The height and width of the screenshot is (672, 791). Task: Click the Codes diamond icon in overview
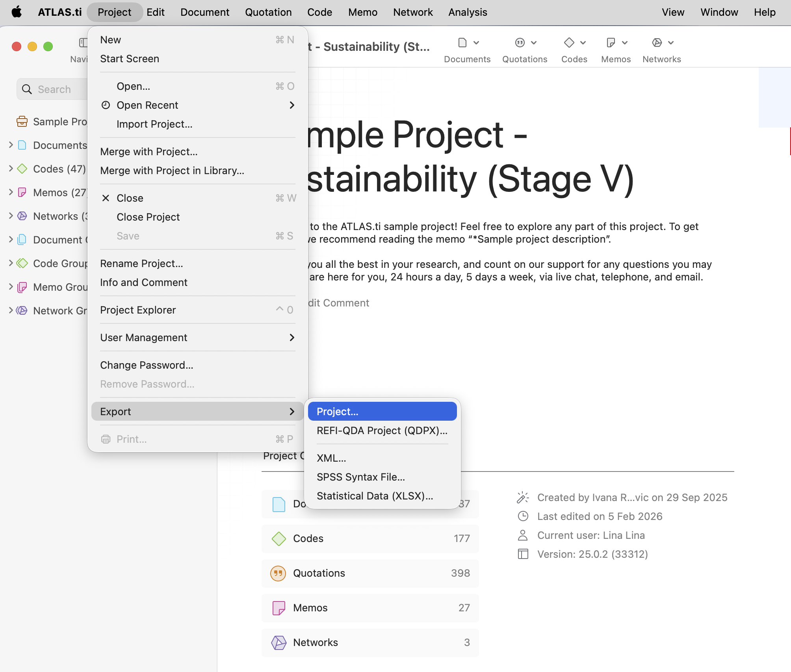(x=279, y=538)
